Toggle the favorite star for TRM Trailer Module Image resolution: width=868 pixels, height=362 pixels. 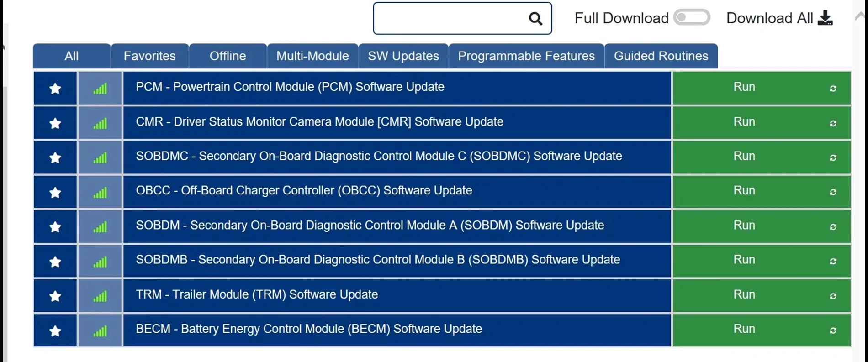(x=55, y=296)
